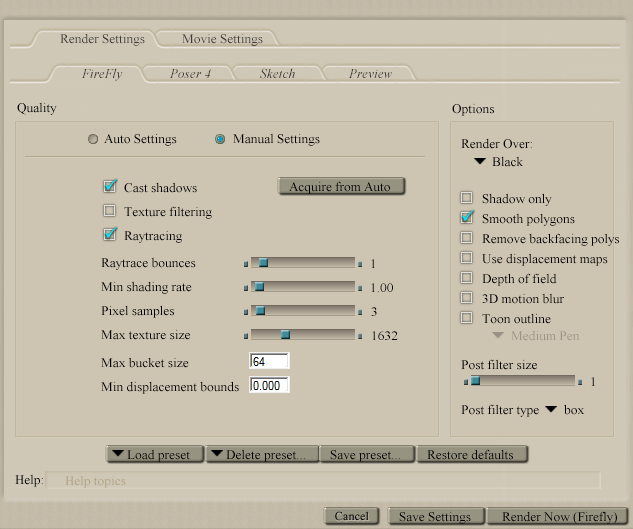Click the Pixel samples slider handle
The image size is (633, 529).
(x=260, y=311)
